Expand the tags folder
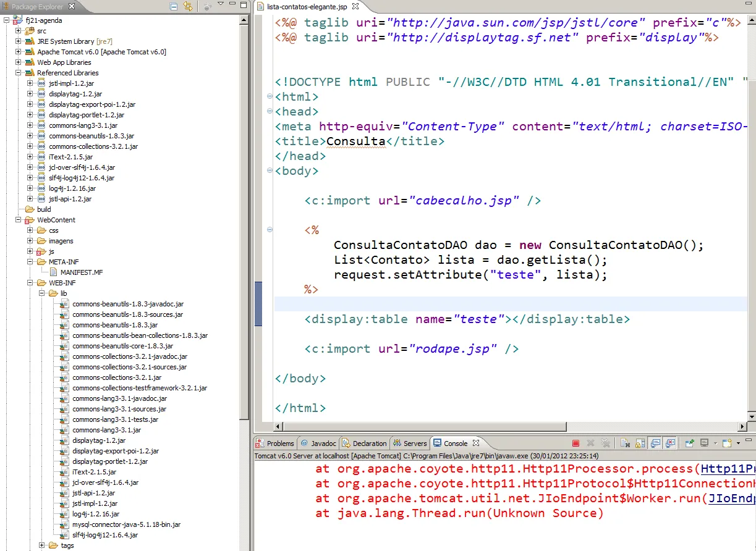Image resolution: width=756 pixels, height=551 pixels. 42,545
